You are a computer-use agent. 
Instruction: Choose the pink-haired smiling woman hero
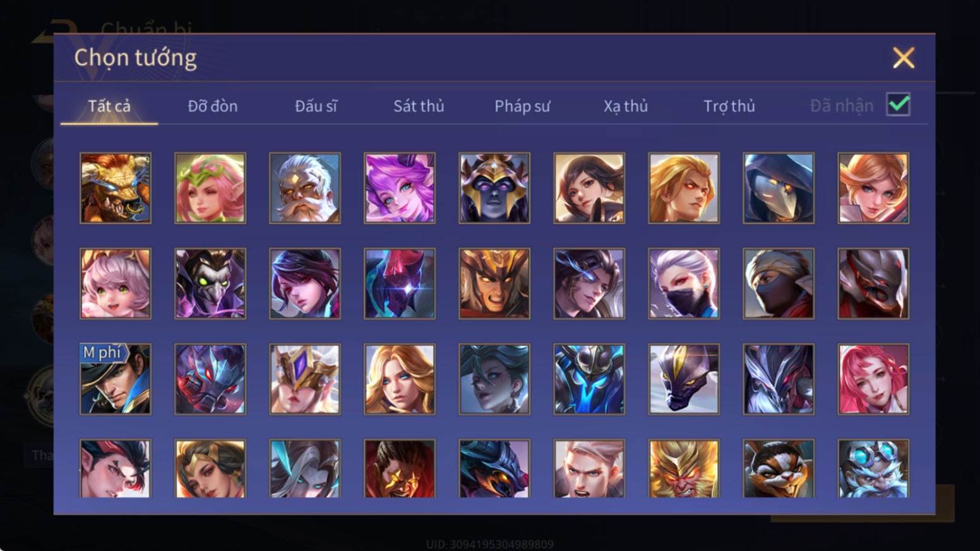873,379
